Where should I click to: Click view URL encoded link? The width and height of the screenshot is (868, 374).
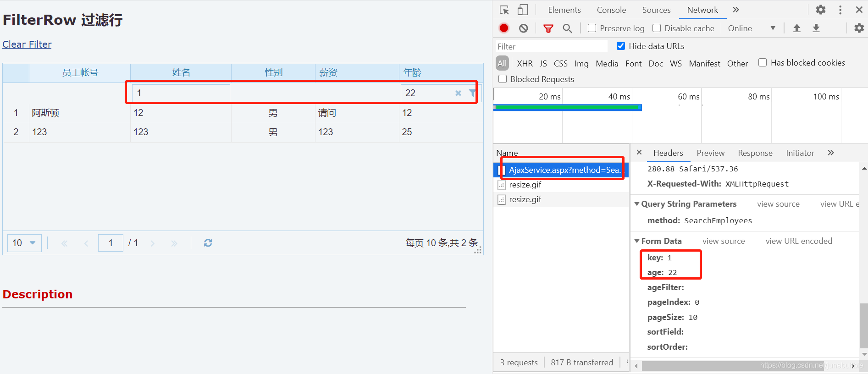799,241
